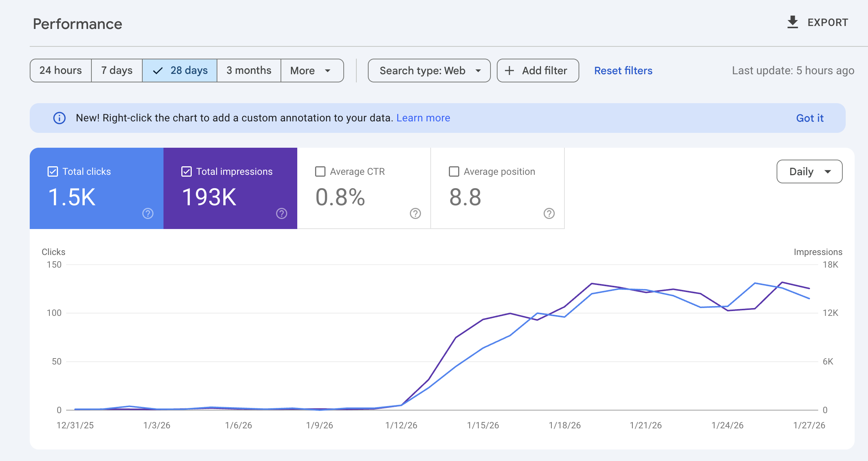868x461 pixels.
Task: Enable the Average position checkbox
Action: point(453,171)
